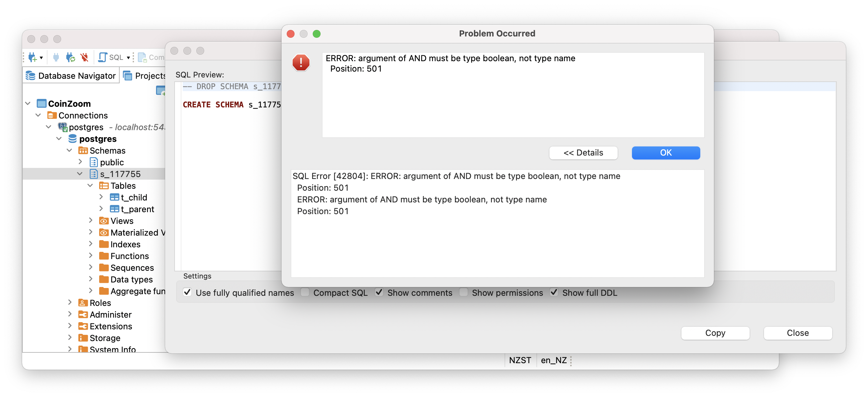
Task: Toggle the Show full DDL checkbox
Action: (554, 292)
